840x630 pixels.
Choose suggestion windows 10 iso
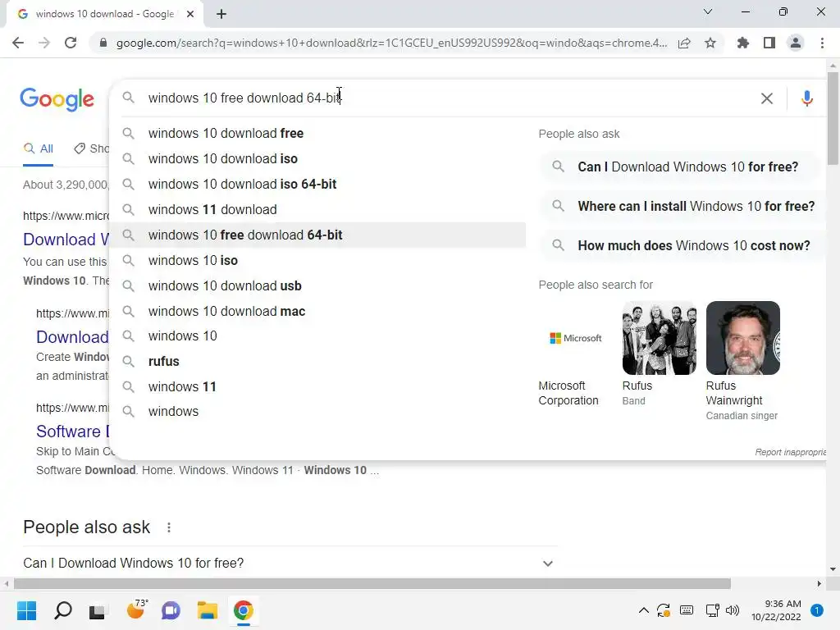pos(317,260)
